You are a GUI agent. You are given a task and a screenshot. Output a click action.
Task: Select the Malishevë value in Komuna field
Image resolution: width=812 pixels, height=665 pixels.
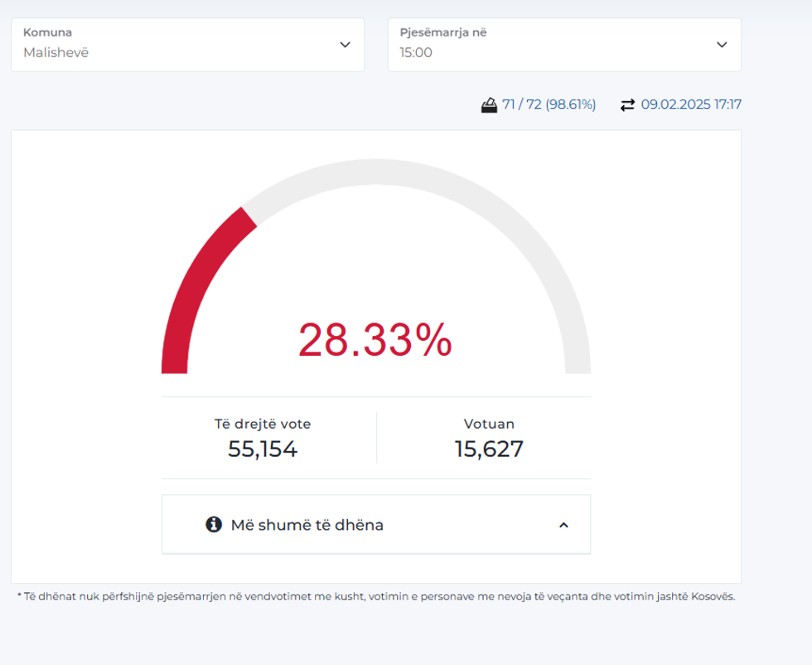coord(56,52)
